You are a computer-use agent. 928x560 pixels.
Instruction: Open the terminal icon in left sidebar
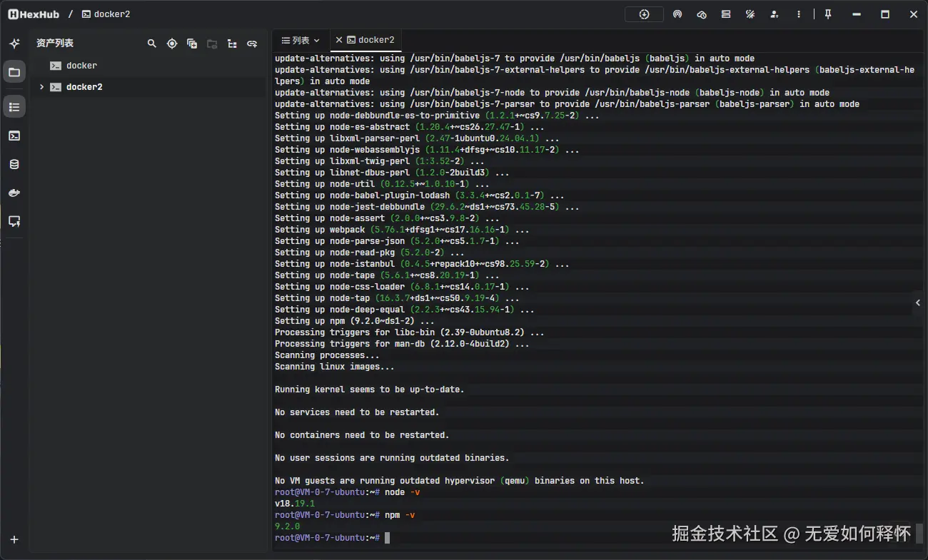click(x=14, y=136)
